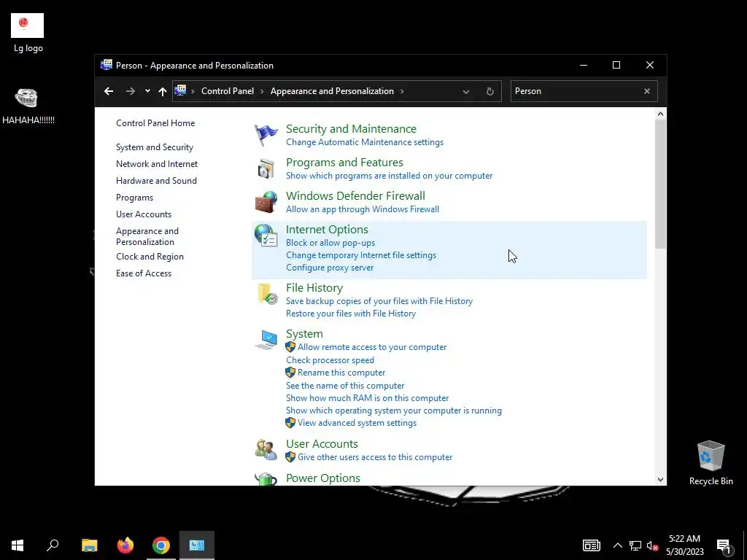Clear the search box with X
The width and height of the screenshot is (747, 560).
[646, 91]
